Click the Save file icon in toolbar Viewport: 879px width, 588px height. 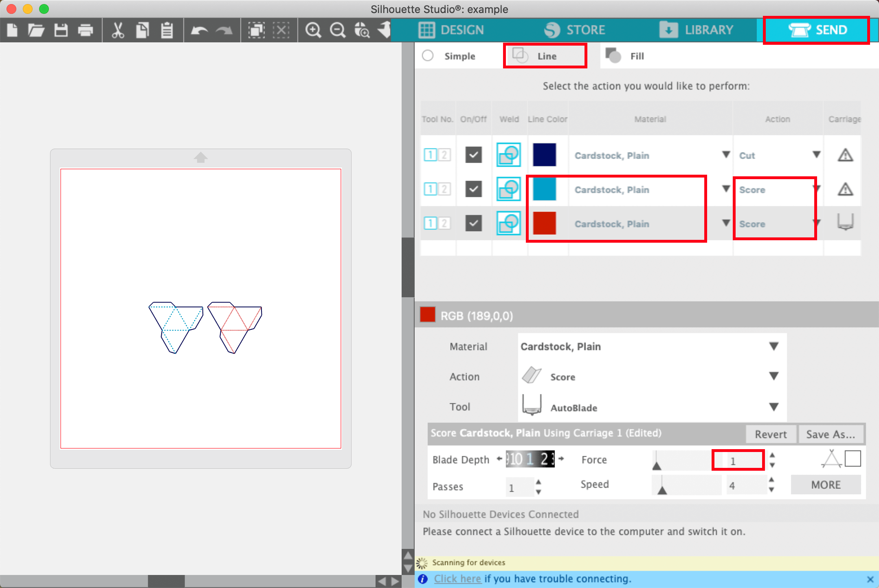61,30
